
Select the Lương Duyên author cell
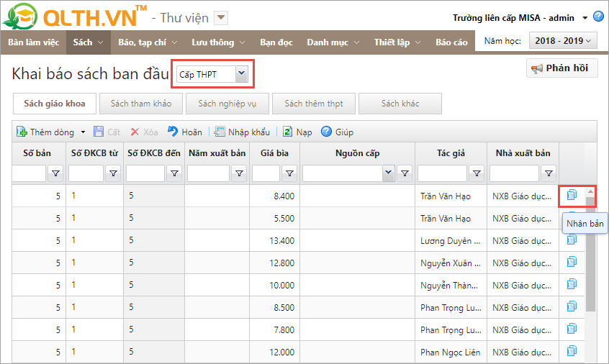coord(451,240)
